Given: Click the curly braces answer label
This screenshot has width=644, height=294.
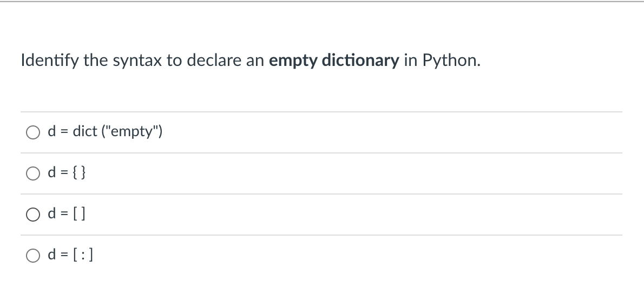Looking at the screenshot, I should click(67, 172).
